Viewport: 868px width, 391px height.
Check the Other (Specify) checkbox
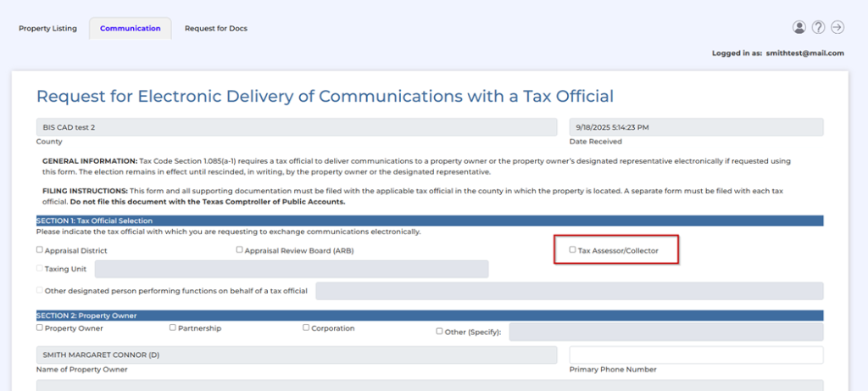[439, 331]
